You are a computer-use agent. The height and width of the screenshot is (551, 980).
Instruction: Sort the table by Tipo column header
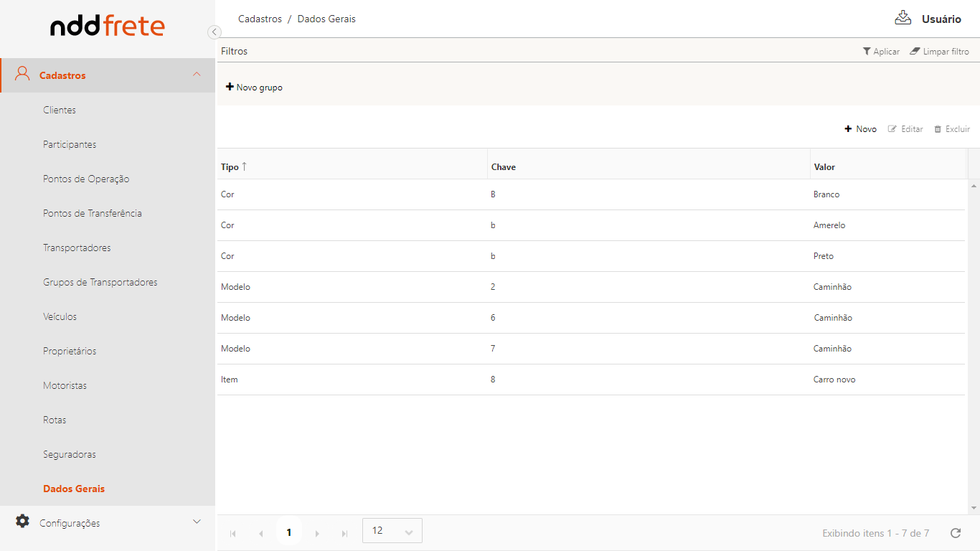pos(230,167)
